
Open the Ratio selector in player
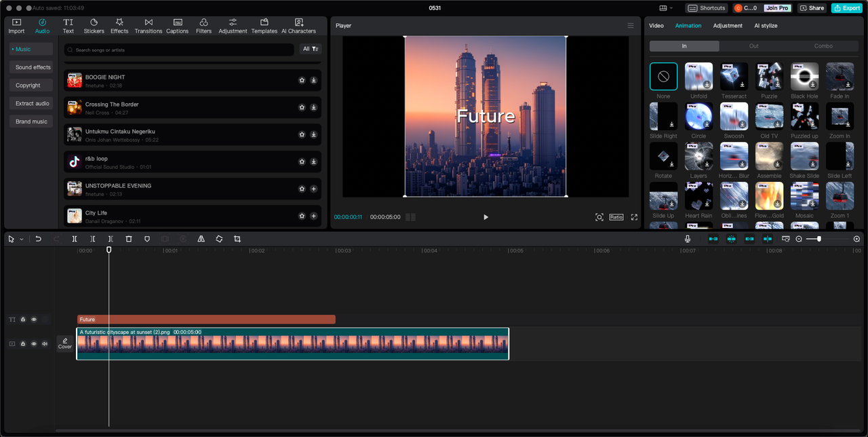[616, 217]
